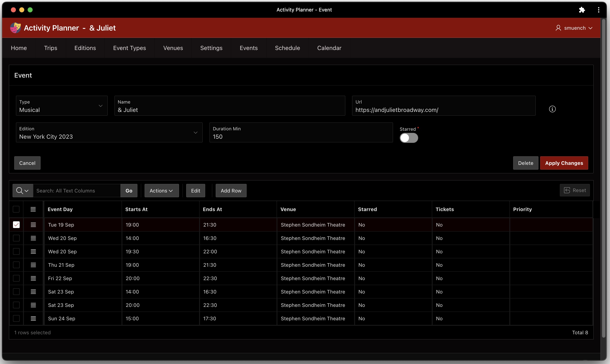The height and width of the screenshot is (364, 610).
Task: Click the Url field info icon
Action: pos(552,109)
